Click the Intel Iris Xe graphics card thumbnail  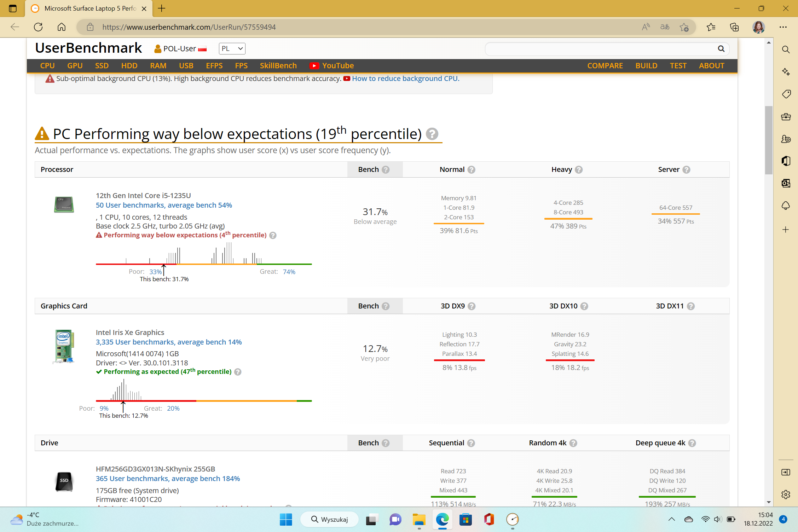[x=64, y=346]
